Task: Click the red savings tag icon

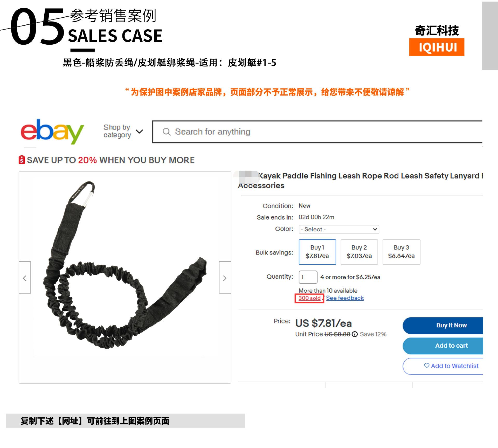Action: pos(22,160)
